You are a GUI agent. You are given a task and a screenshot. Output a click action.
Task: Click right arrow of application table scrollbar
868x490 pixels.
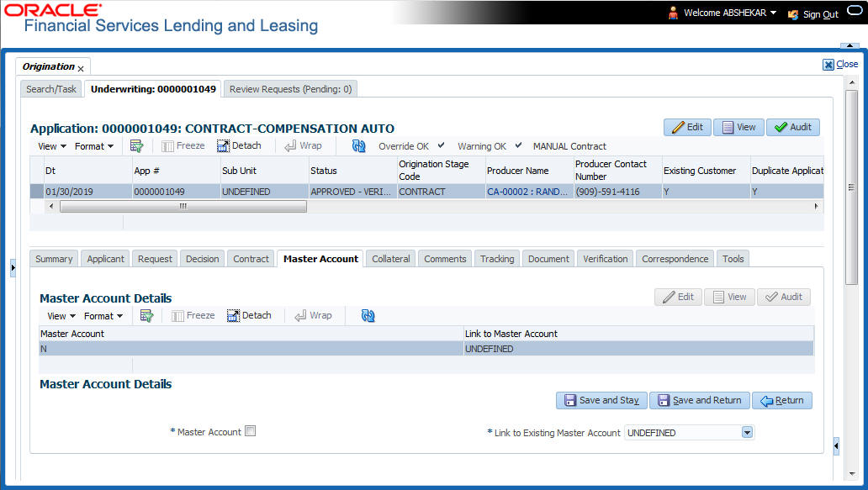tap(816, 206)
